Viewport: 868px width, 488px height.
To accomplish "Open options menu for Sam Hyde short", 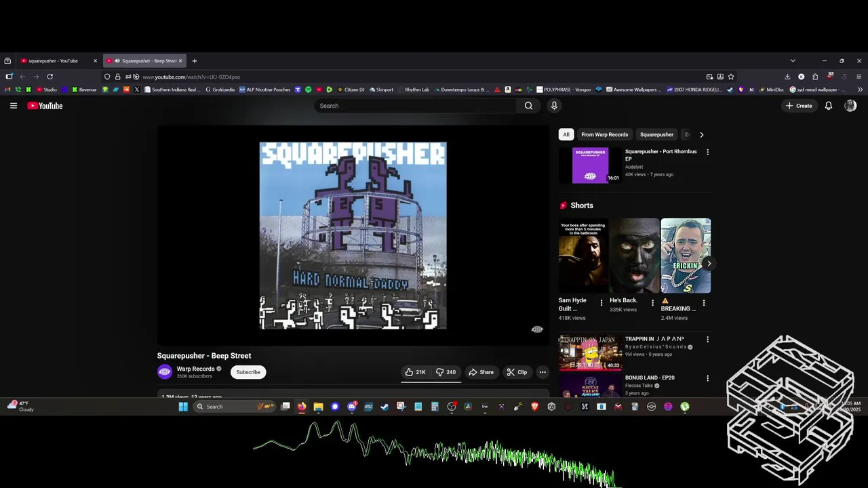I will pyautogui.click(x=601, y=303).
